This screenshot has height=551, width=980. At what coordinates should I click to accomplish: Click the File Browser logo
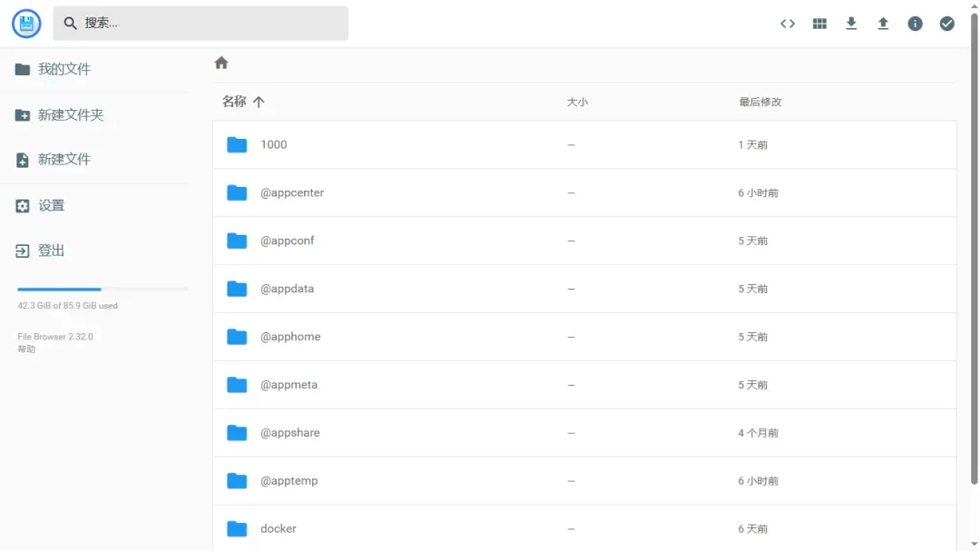(25, 23)
